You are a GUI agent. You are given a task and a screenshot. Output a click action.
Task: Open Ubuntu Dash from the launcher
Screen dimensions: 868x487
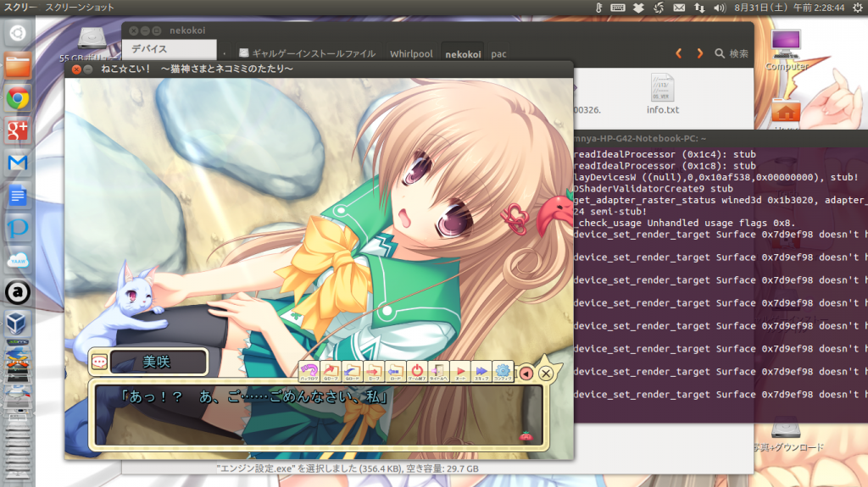[x=18, y=33]
